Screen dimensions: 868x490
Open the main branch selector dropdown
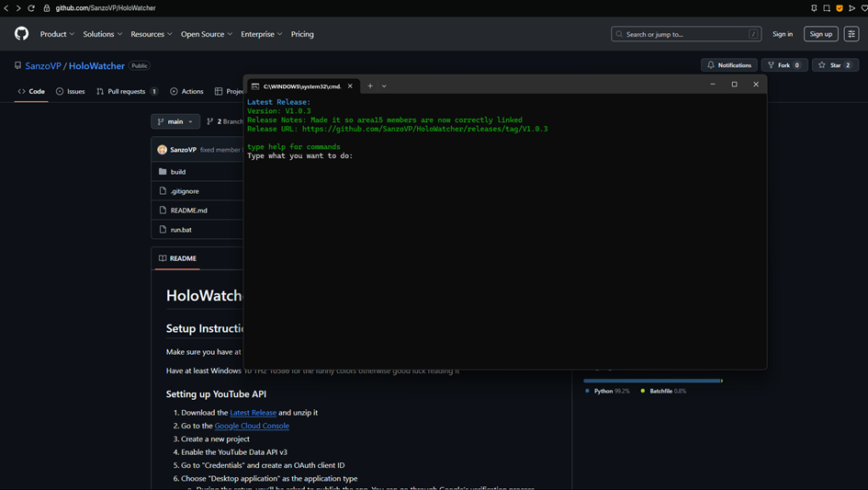pos(175,121)
